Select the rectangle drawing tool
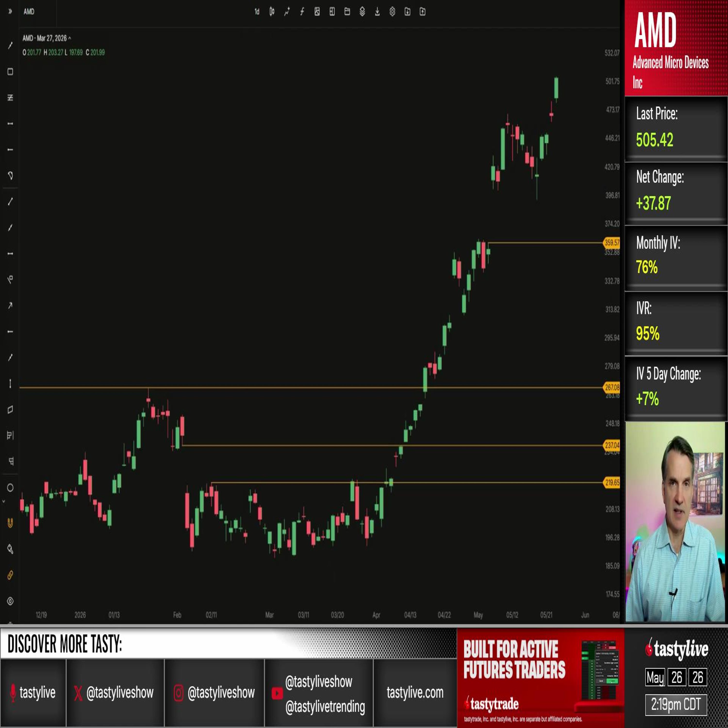This screenshot has width=728, height=728. [x=10, y=72]
